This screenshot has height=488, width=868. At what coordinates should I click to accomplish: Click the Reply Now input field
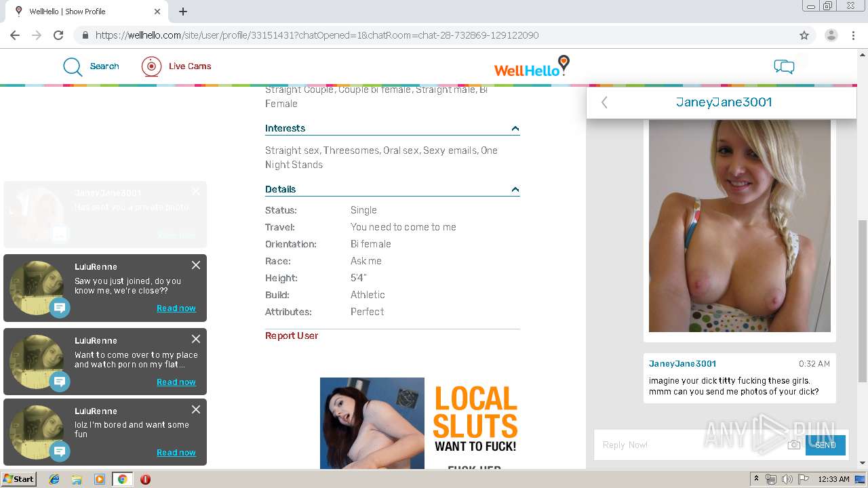(690, 445)
